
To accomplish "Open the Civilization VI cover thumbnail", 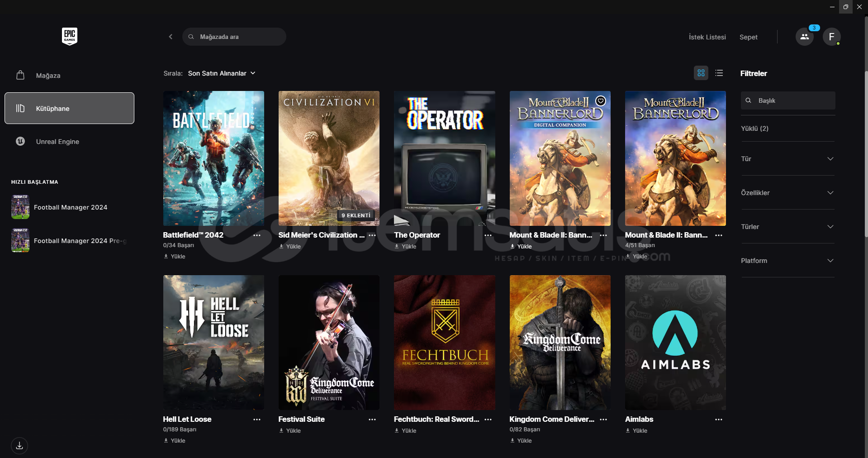I will click(x=329, y=158).
